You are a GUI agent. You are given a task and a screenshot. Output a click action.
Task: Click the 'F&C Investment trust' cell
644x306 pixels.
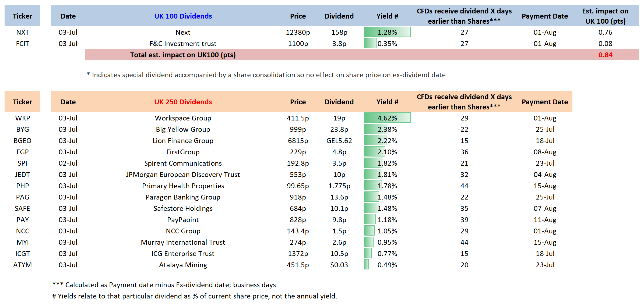click(x=183, y=44)
